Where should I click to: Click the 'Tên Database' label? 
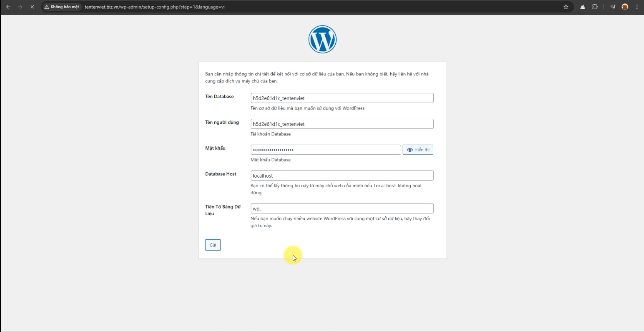coord(219,96)
